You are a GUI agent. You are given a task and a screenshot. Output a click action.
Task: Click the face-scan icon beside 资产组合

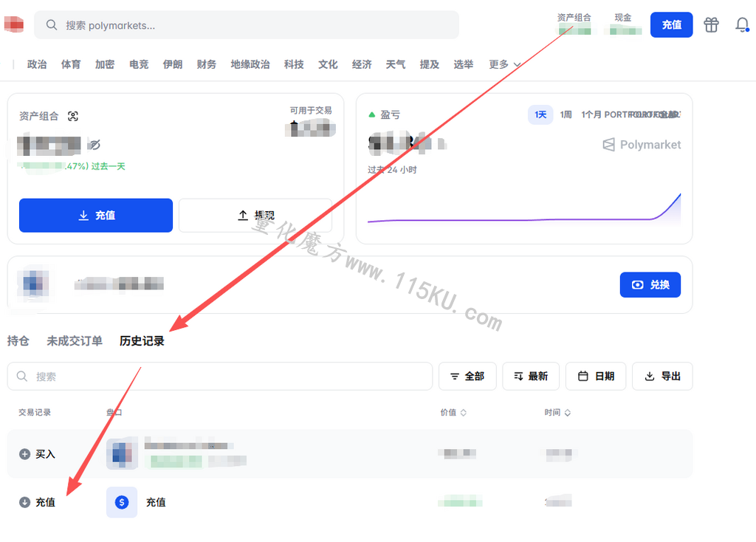point(73,116)
